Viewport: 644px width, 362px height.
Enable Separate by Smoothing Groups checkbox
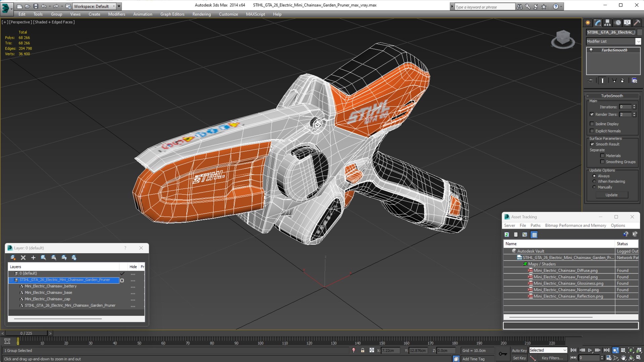[x=602, y=162]
